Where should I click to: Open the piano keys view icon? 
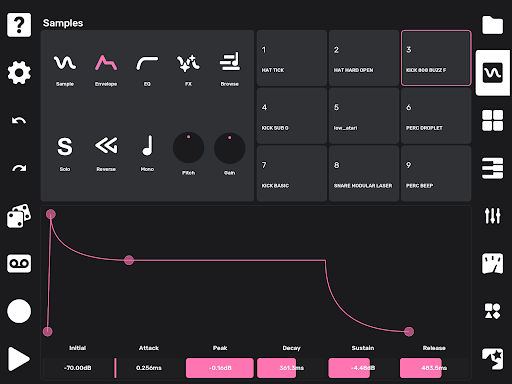(x=493, y=168)
